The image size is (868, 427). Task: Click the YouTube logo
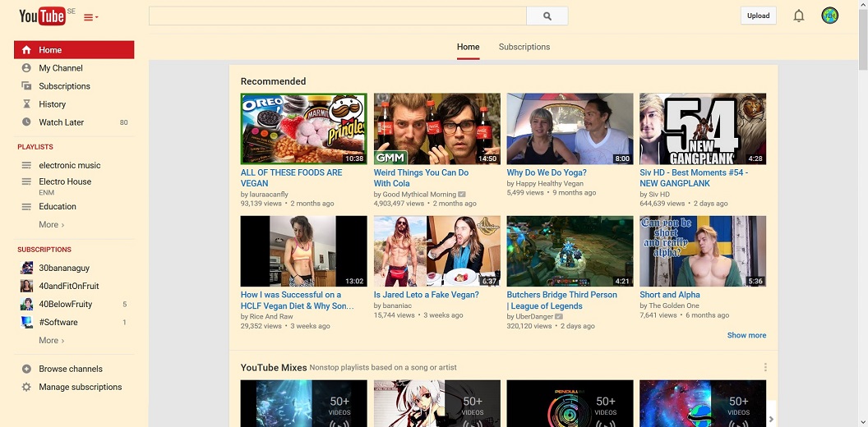(42, 16)
